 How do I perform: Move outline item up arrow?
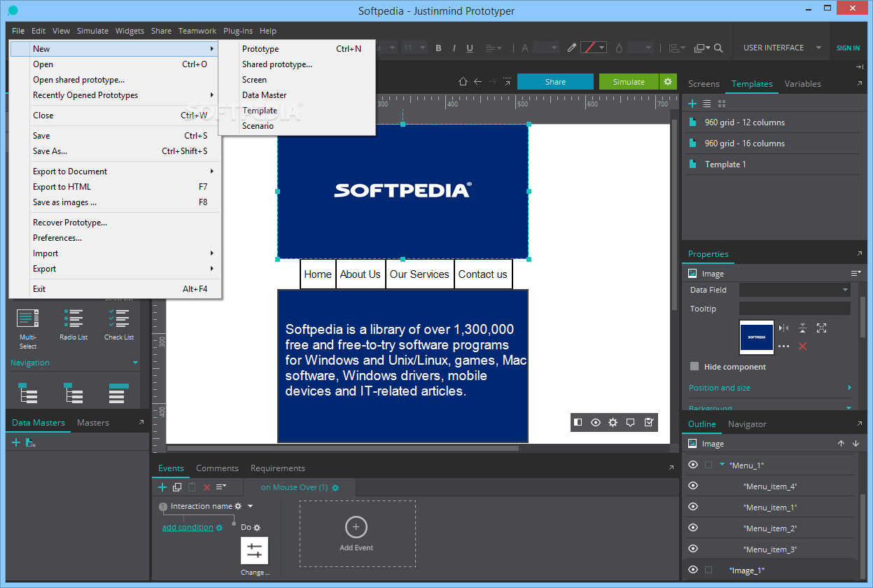(x=841, y=444)
